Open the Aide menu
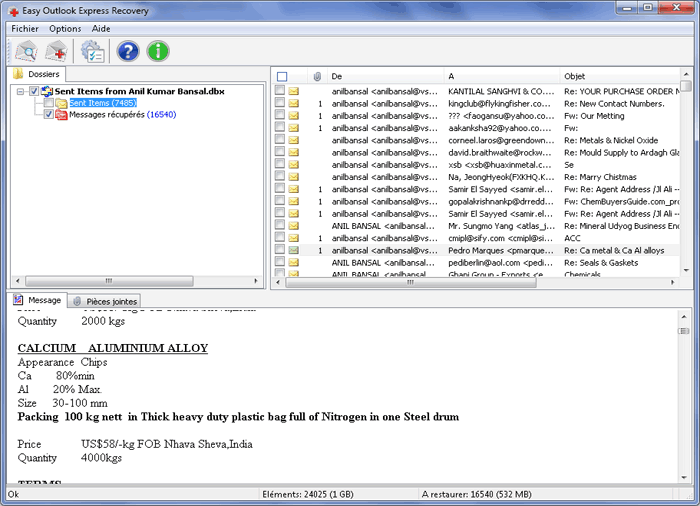Screen dimensions: 700x506 101,29
